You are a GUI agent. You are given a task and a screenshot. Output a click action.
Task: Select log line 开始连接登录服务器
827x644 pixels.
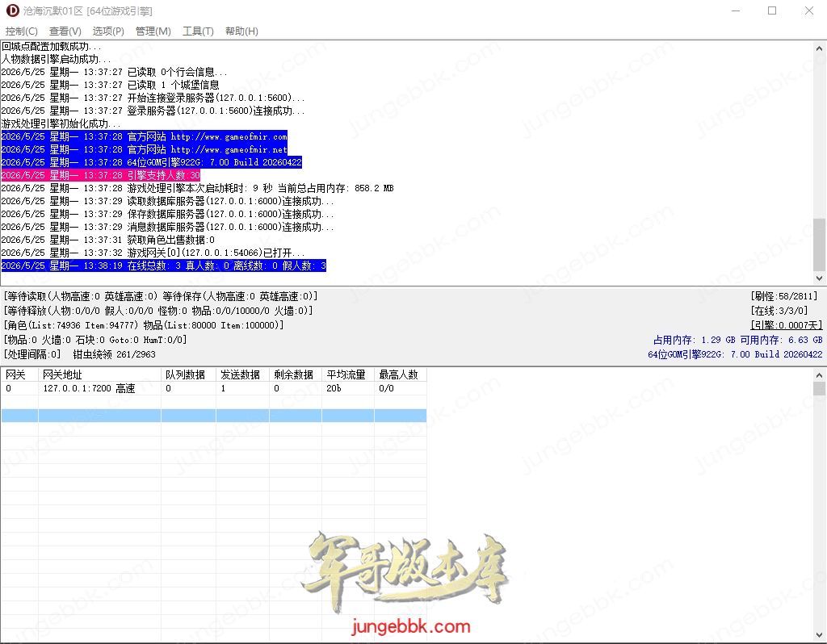pyautogui.click(x=153, y=98)
